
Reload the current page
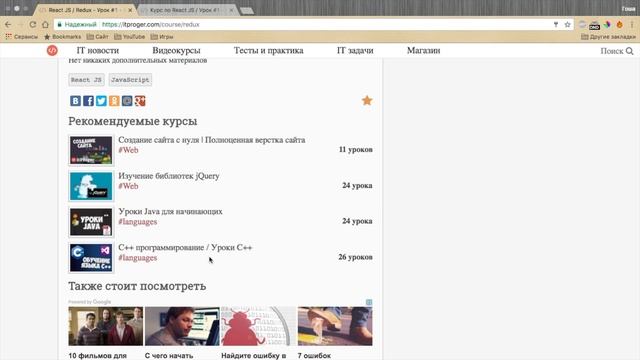coord(33,24)
